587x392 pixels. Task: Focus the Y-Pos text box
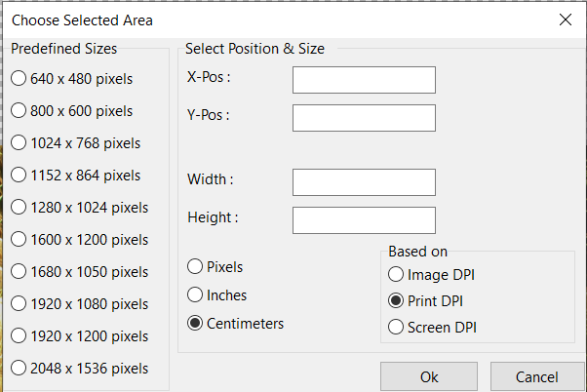(x=364, y=117)
